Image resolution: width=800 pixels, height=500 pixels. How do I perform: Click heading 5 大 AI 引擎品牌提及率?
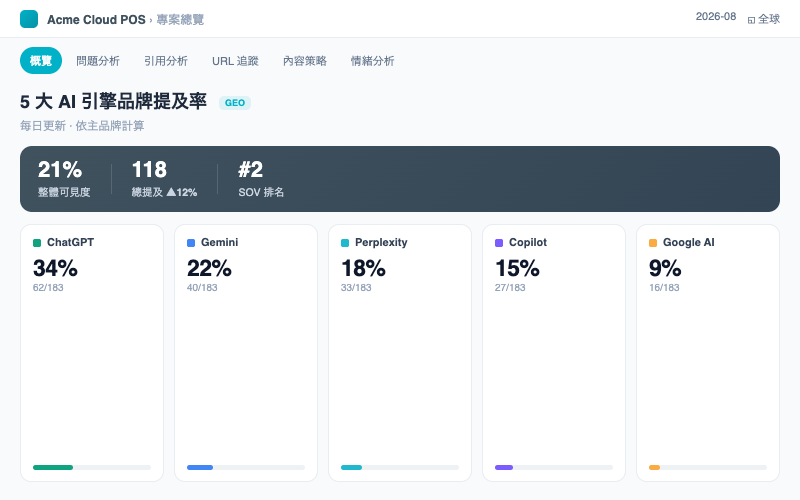113,102
